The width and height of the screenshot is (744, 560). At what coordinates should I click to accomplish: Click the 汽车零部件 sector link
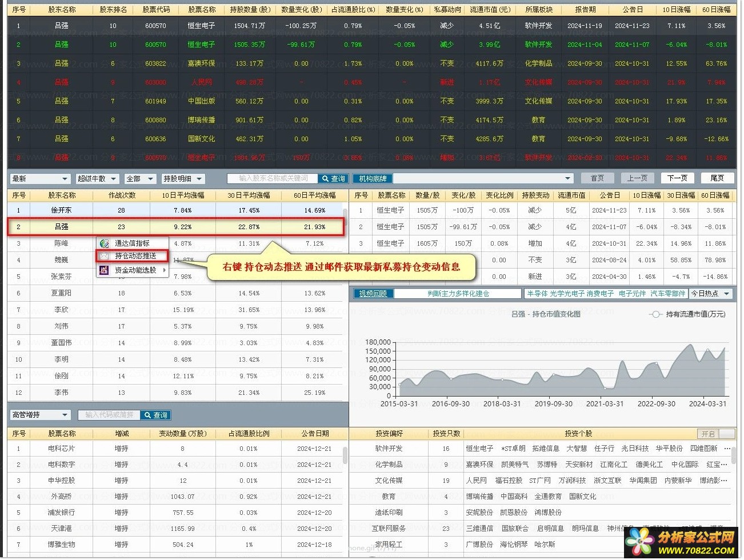(x=668, y=294)
